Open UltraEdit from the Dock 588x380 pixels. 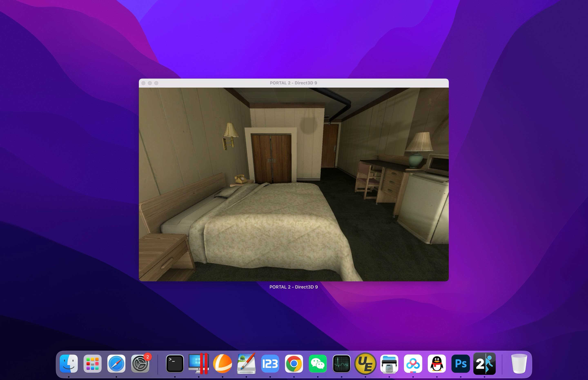coord(365,363)
